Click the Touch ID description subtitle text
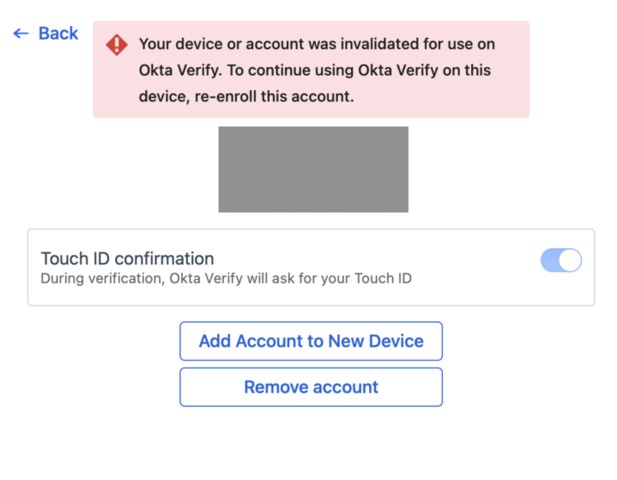617x480 pixels. [x=226, y=278]
